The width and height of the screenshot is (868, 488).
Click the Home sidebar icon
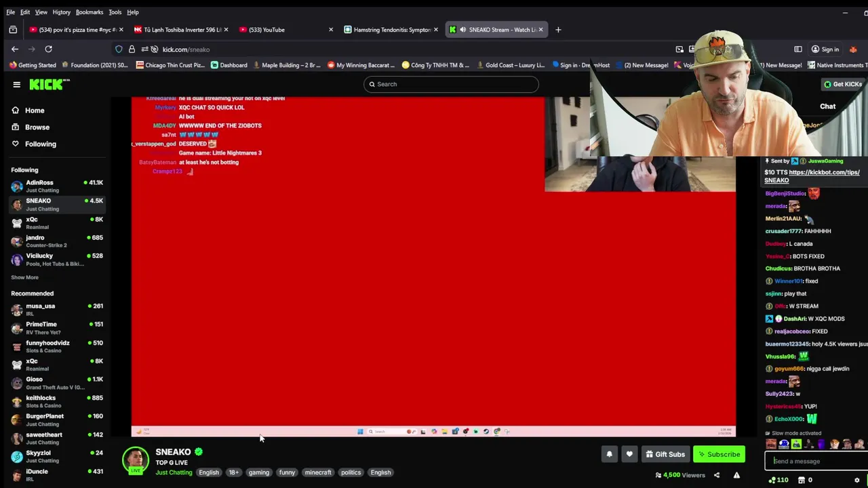tap(16, 110)
